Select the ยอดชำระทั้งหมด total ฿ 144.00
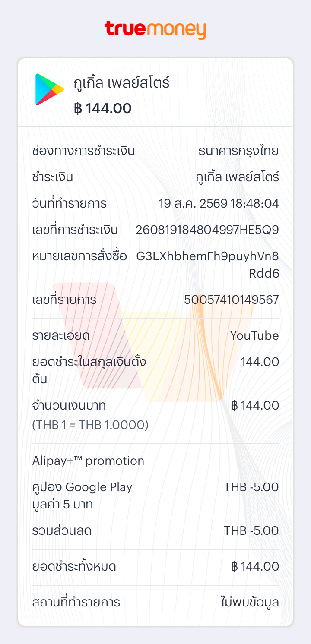311x644 pixels. click(x=255, y=567)
